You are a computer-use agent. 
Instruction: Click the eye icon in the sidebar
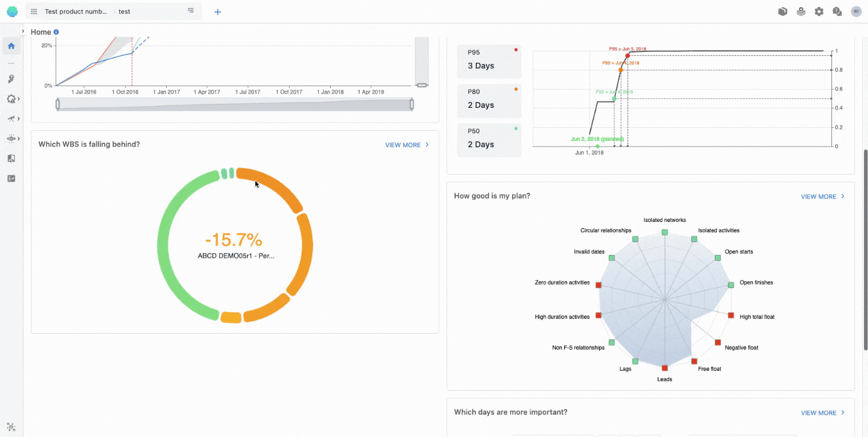pyautogui.click(x=11, y=139)
